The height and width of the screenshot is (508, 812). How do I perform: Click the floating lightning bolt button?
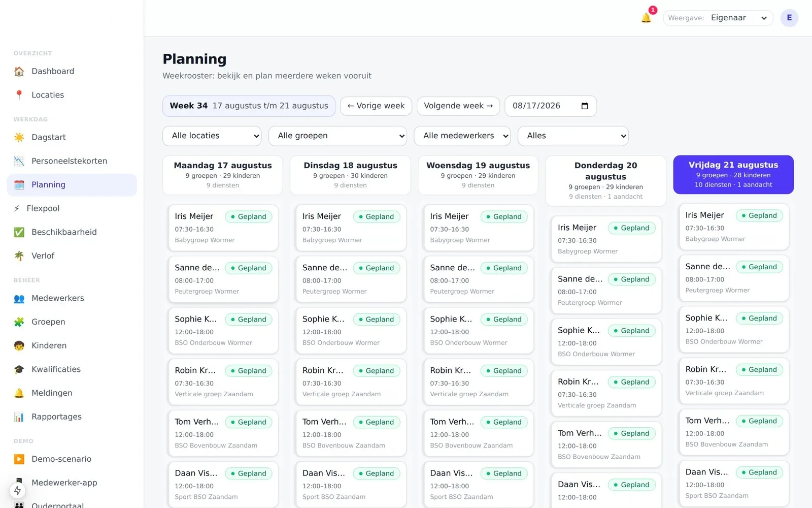tap(18, 490)
